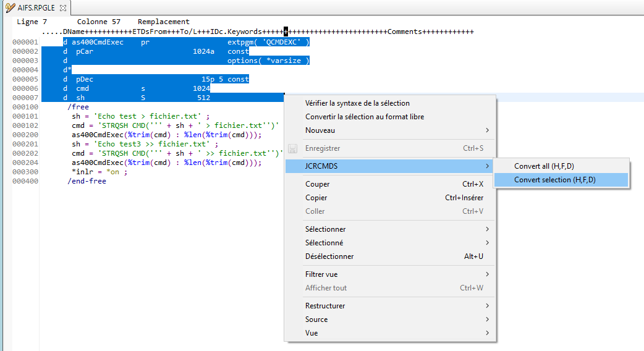Click cmd assignment on line 000202
The height and width of the screenshot is (351, 644).
coord(177,153)
